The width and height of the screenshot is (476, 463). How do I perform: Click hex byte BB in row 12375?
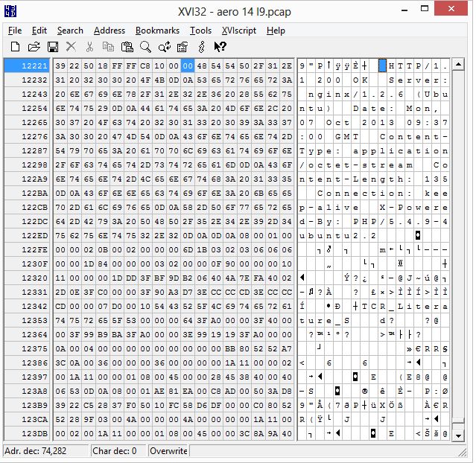pos(230,349)
